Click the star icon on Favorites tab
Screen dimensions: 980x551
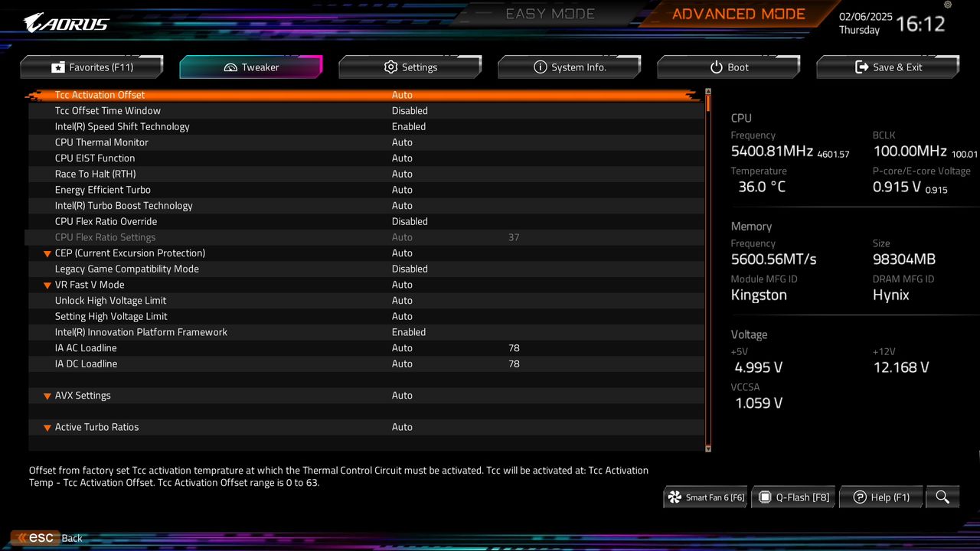[58, 67]
